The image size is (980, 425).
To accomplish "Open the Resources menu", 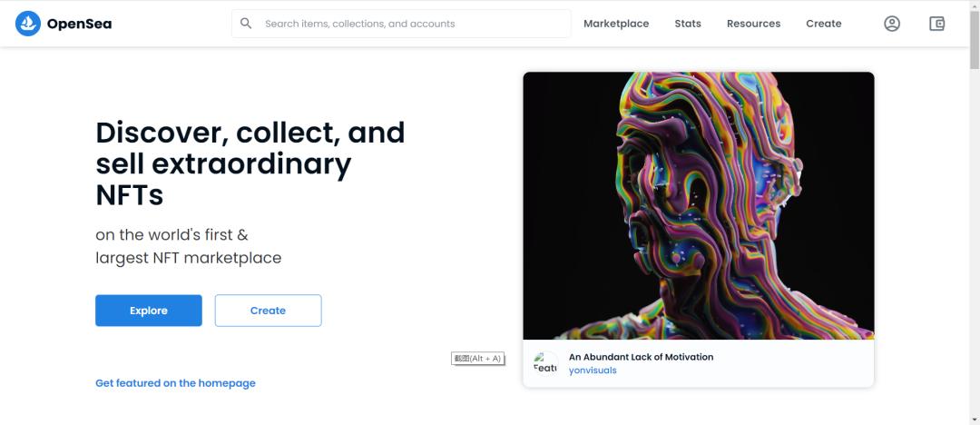I will tap(753, 24).
